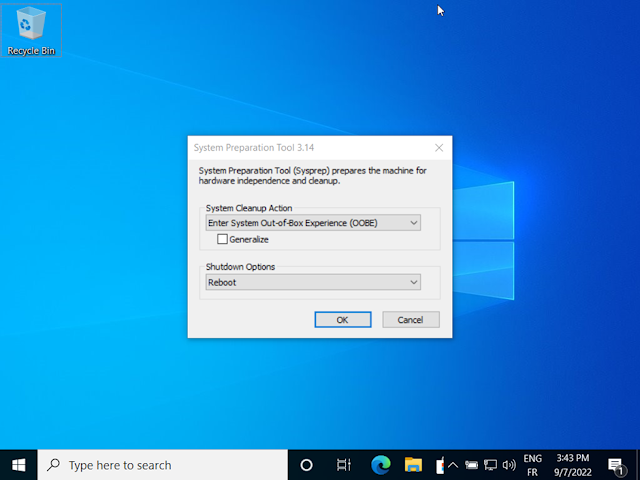Tick the Generalize checkbox
Image resolution: width=640 pixels, height=480 pixels.
[x=222, y=239]
